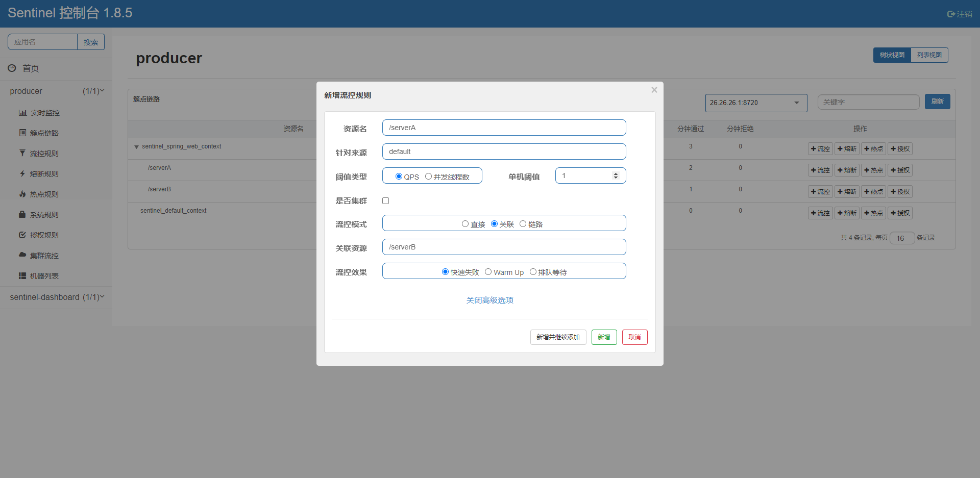Add 授权 rule for /serverA row
The image size is (980, 478).
[900, 170]
